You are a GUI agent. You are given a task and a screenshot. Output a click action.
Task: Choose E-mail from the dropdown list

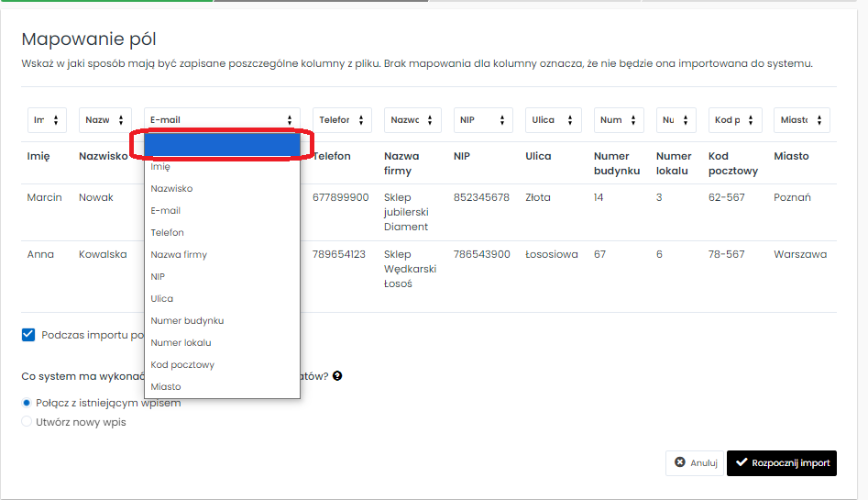(x=222, y=211)
